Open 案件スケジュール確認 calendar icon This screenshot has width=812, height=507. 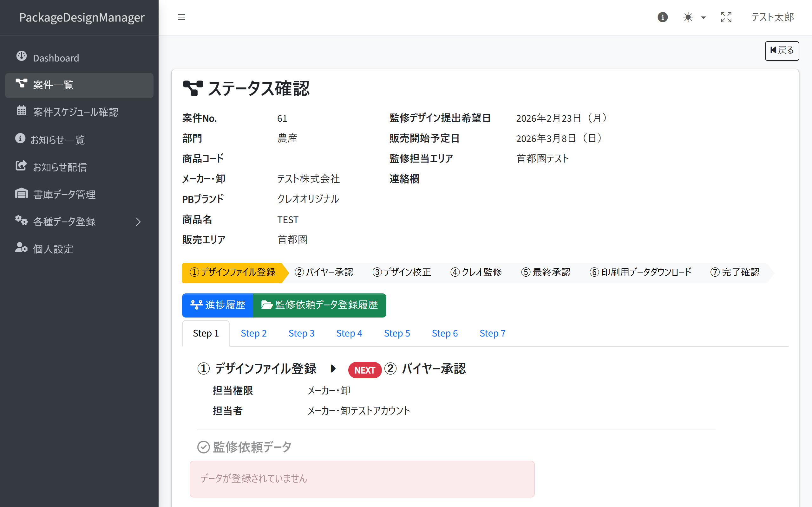22,110
